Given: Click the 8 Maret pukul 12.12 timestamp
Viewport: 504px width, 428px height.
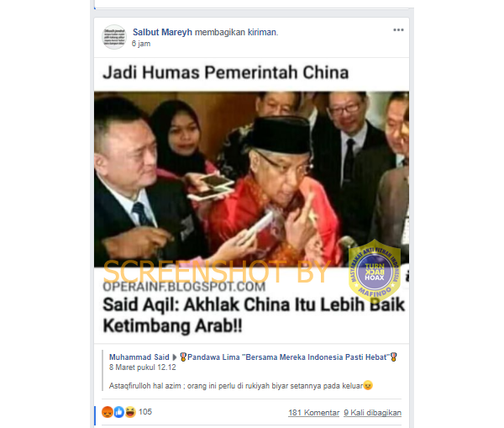Looking at the screenshot, I should (x=143, y=367).
